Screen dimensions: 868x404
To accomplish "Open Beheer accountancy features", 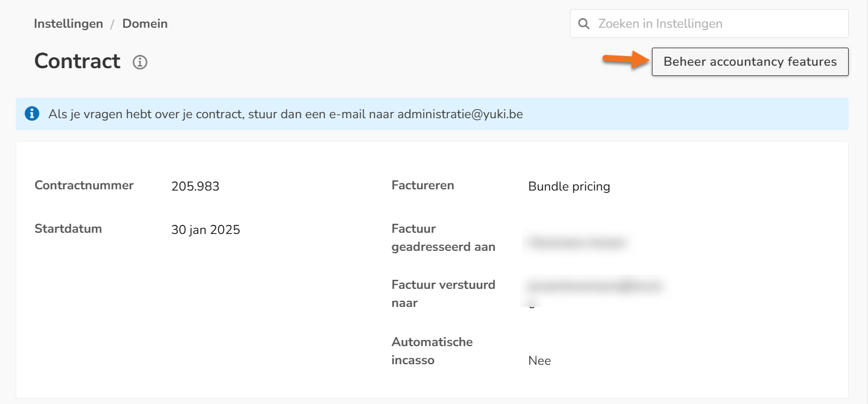I will tap(750, 62).
